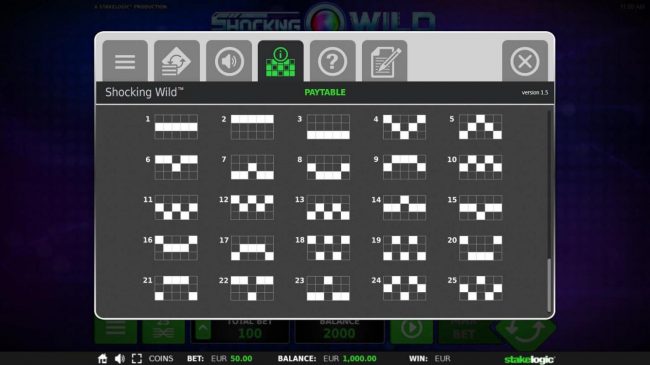Select payline 5 diagram
This screenshot has height=365, width=650.
[x=480, y=127]
